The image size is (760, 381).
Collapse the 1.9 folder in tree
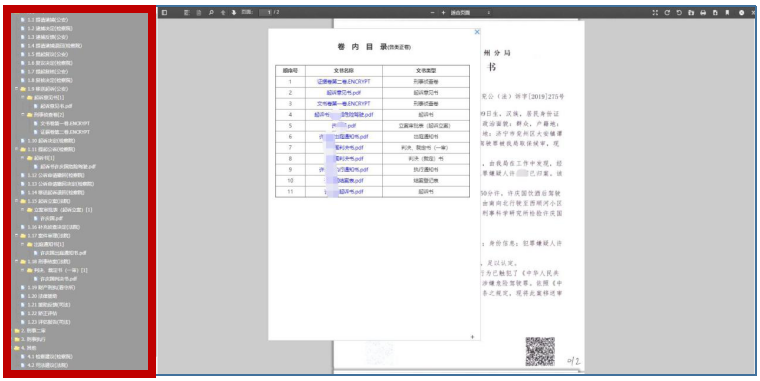coord(17,89)
